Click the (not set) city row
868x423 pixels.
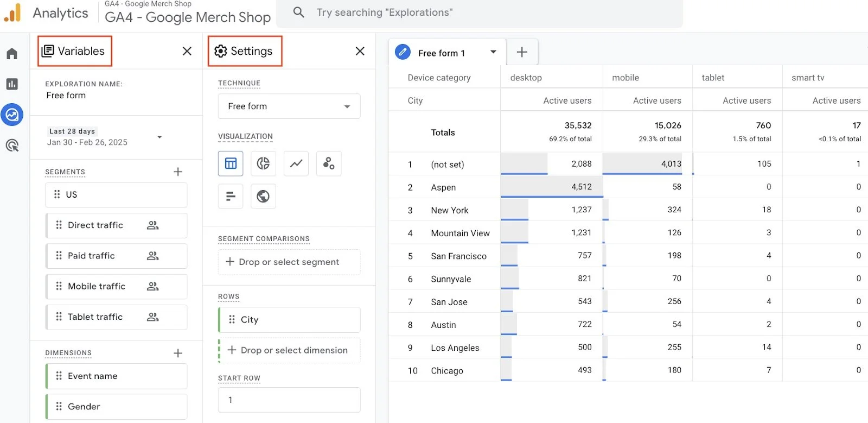tap(447, 165)
